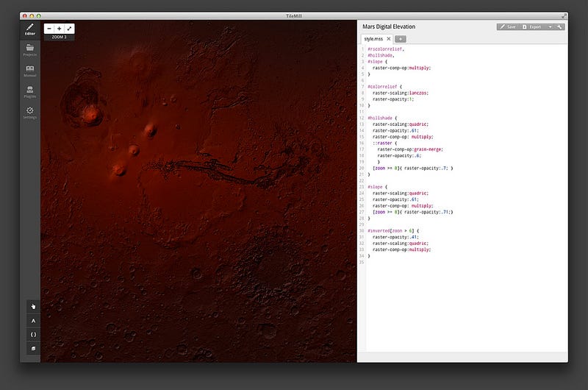This screenshot has width=588, height=390.
Task: Click the raster-comp-op:grain-merge line
Action: (x=410, y=149)
